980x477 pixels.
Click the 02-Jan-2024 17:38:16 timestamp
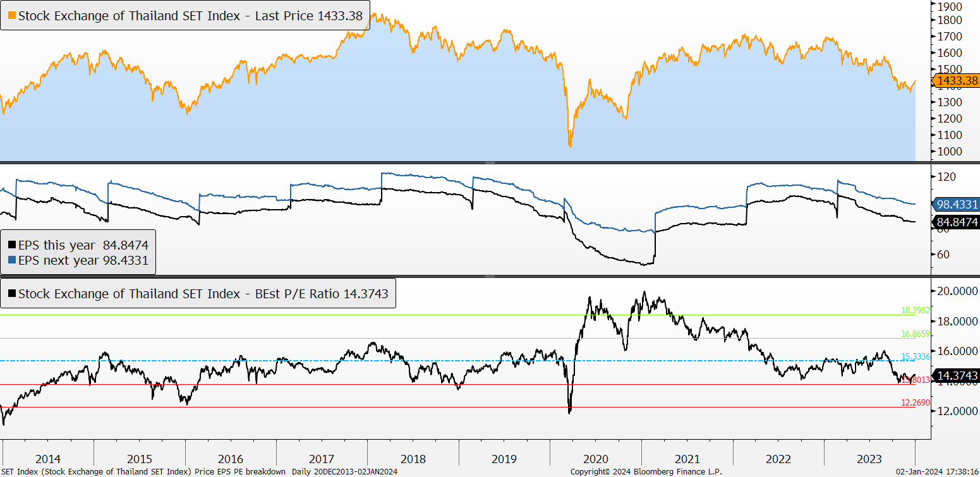click(937, 472)
